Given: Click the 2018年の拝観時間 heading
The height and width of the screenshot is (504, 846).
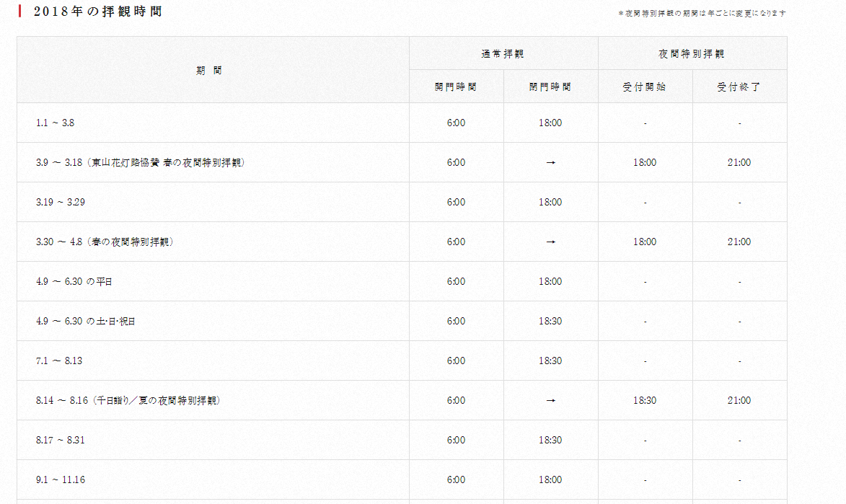Looking at the screenshot, I should pyautogui.click(x=97, y=11).
